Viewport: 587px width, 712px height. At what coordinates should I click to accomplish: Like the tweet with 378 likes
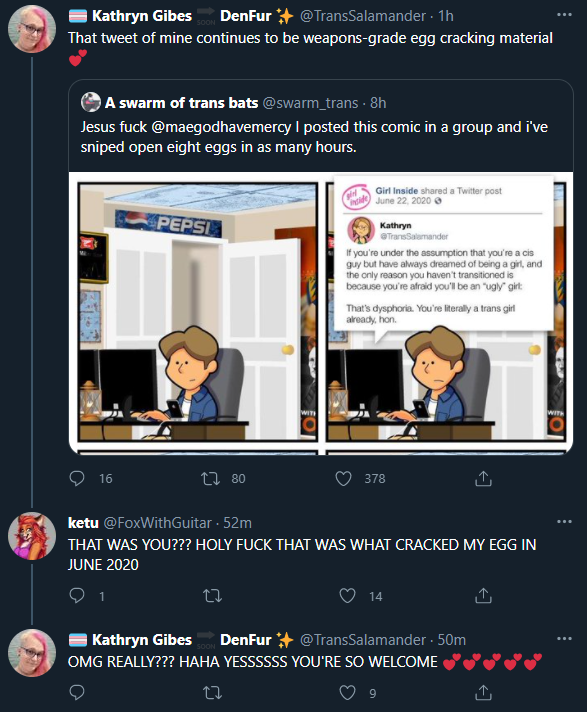tap(343, 478)
